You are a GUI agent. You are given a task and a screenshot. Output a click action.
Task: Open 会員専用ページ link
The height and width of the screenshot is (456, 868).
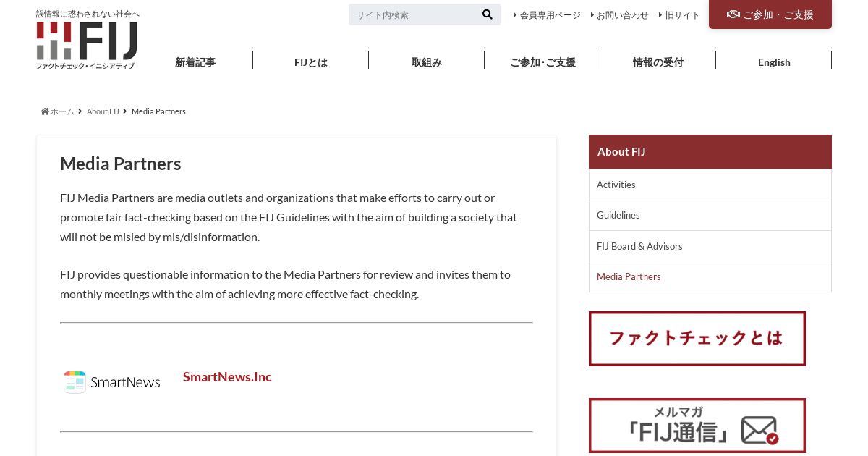(x=550, y=15)
